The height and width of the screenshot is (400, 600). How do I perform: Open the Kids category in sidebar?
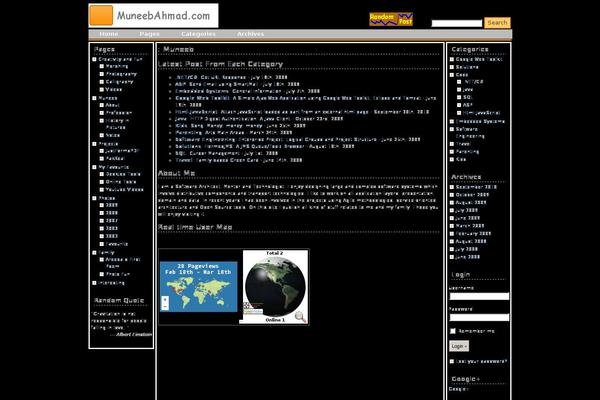460,159
